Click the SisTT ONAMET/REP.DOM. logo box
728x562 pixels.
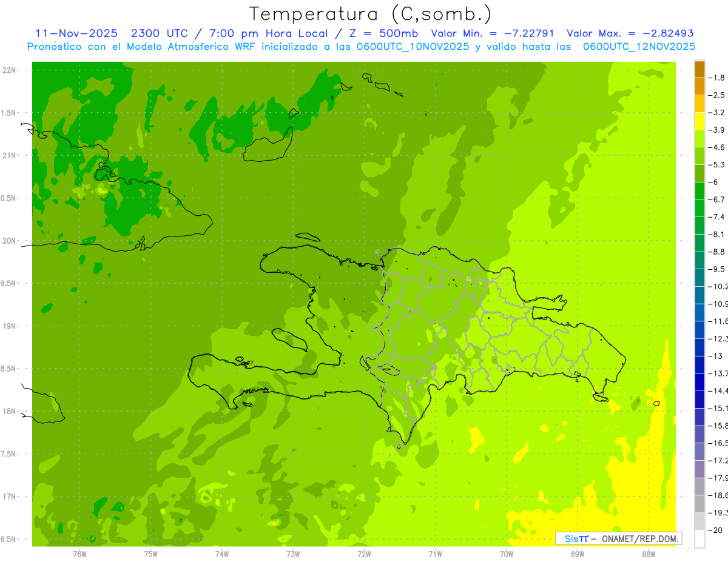click(618, 538)
